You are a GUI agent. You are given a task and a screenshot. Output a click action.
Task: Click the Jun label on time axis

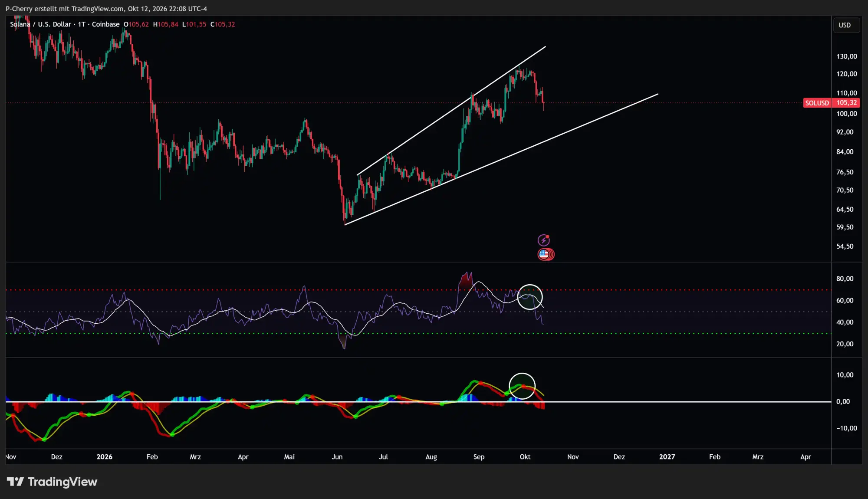point(337,457)
